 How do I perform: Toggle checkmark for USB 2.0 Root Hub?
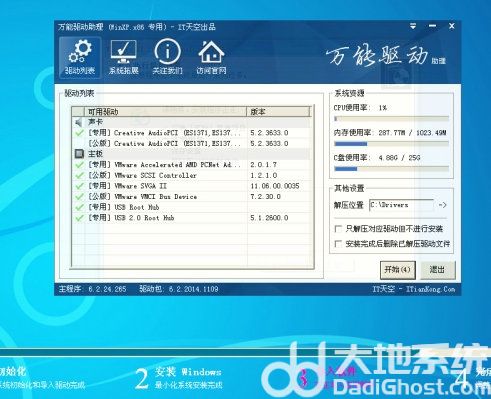point(79,218)
